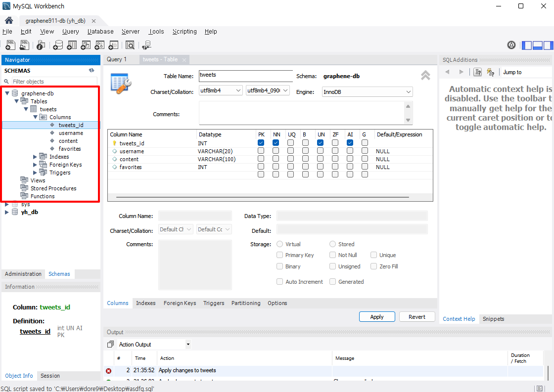
Task: Go to the MySQL Workbench home screen
Action: (x=9, y=20)
